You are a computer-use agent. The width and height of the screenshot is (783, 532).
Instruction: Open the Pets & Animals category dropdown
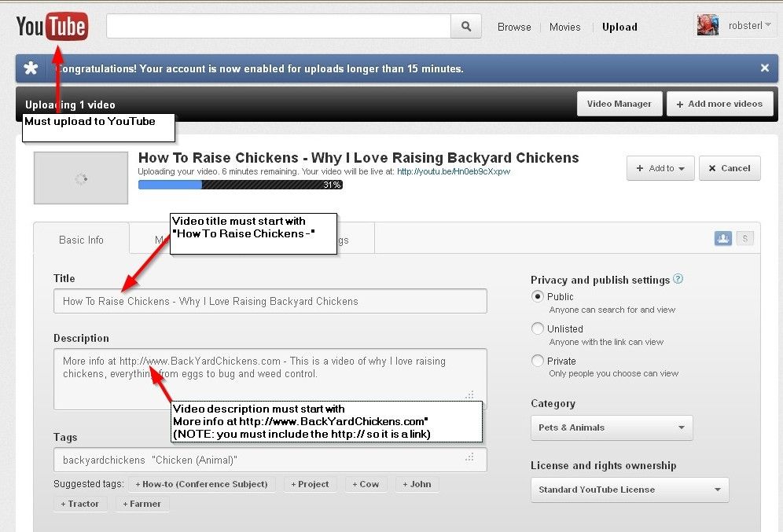pyautogui.click(x=612, y=427)
